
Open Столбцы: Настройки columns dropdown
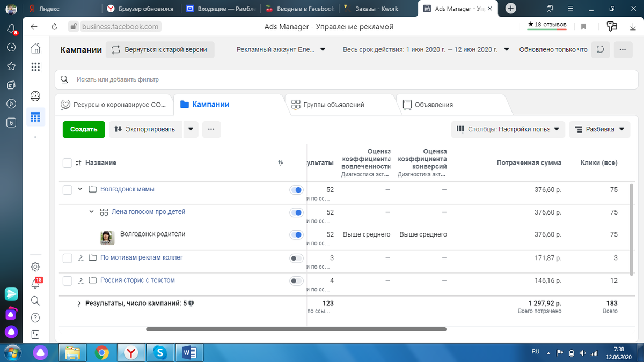click(508, 129)
